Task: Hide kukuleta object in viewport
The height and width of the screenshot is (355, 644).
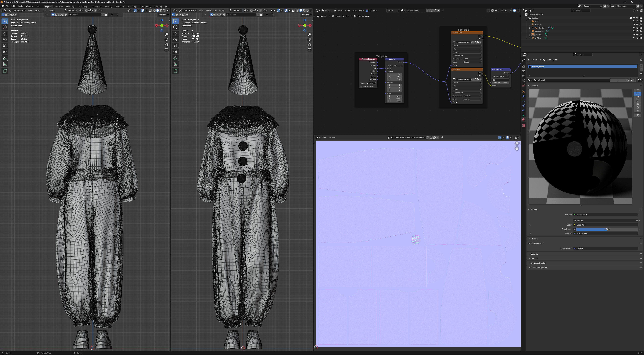Action: (x=637, y=31)
